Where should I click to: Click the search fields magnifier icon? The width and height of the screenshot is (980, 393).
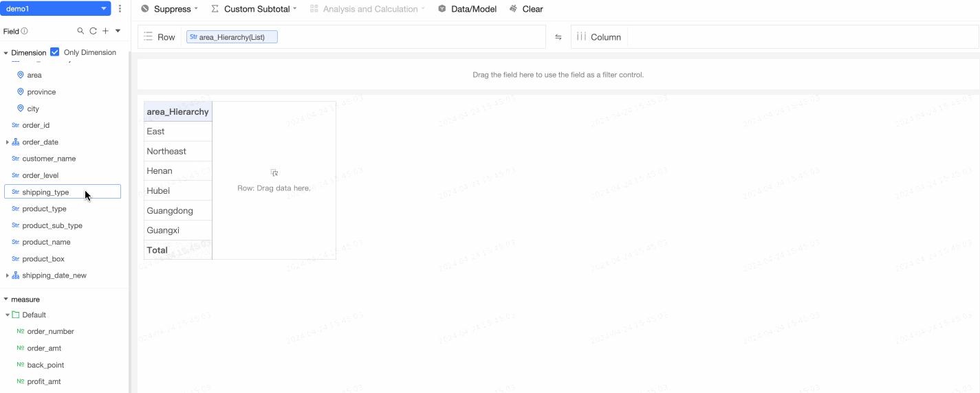80,31
